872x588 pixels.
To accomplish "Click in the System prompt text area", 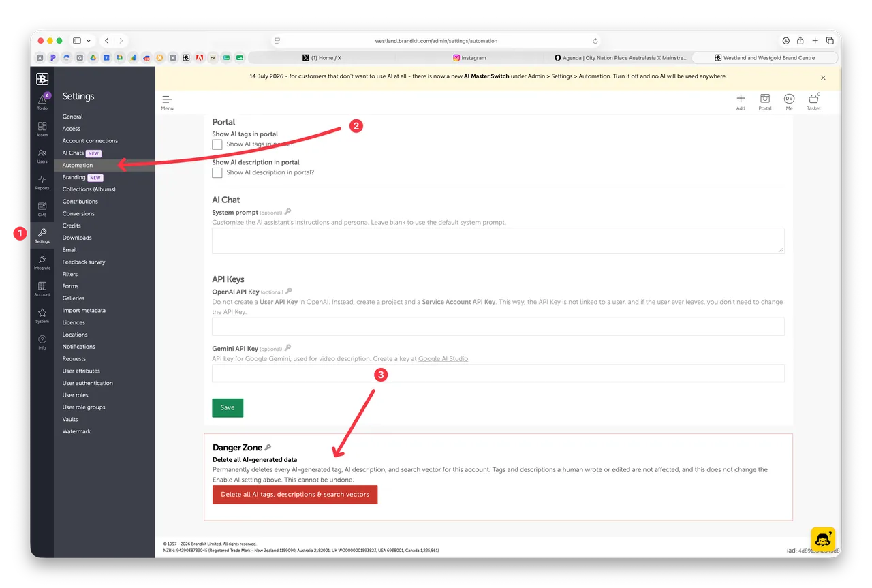I will (x=498, y=241).
